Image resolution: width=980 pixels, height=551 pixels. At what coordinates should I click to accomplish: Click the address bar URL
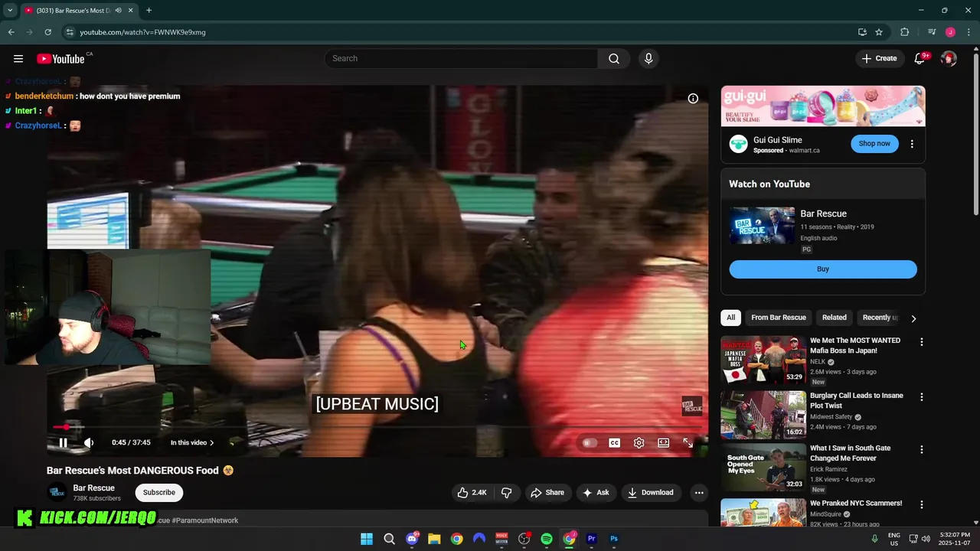pyautogui.click(x=143, y=32)
